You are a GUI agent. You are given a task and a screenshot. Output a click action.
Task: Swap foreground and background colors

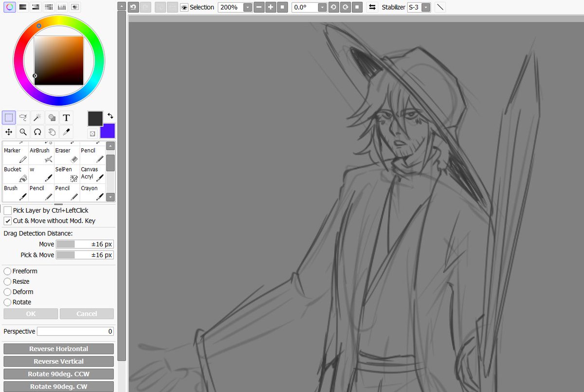(x=110, y=116)
